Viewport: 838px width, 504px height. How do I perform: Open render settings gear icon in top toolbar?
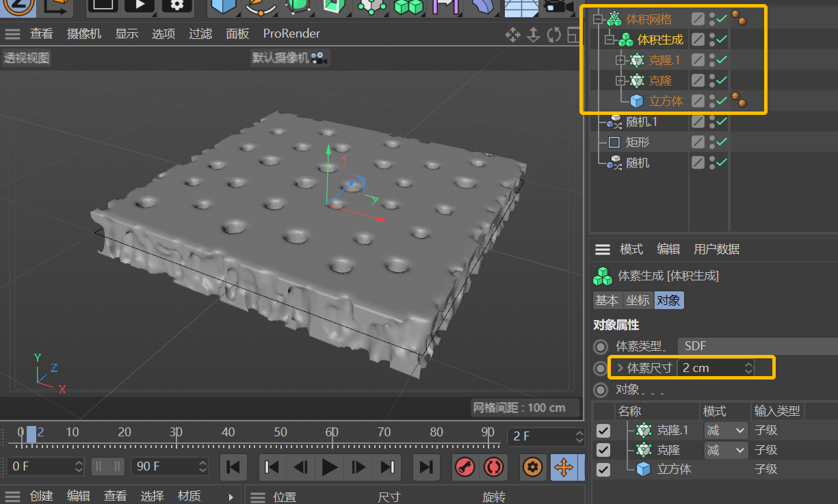point(176,5)
